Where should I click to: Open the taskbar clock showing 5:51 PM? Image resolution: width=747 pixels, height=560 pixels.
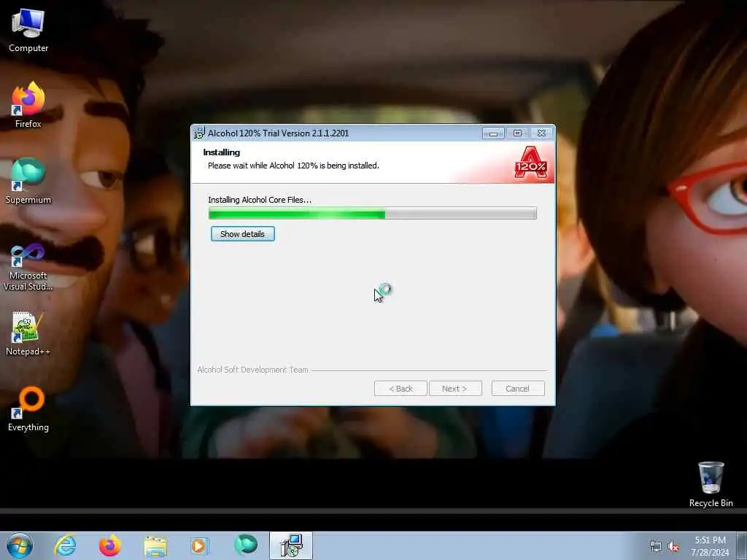(710, 546)
